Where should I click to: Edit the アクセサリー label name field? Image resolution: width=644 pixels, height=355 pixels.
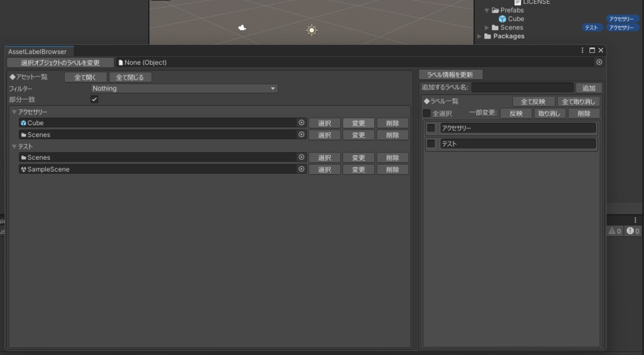pos(518,128)
